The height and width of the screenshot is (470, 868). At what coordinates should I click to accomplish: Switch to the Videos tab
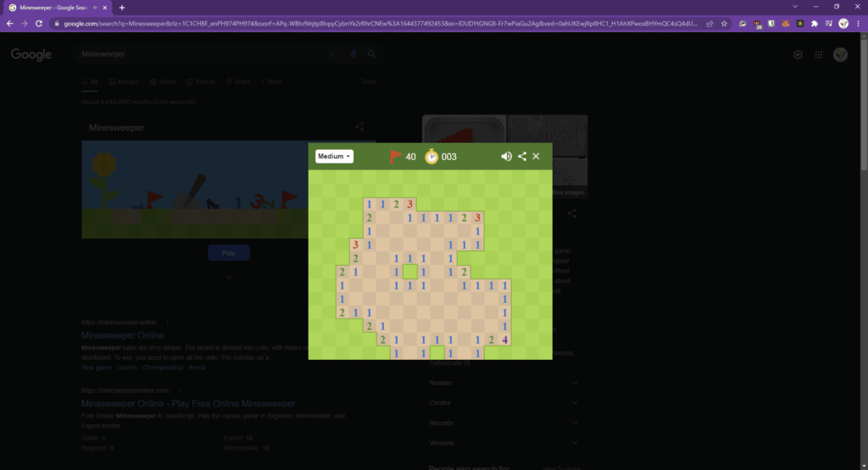tap(200, 82)
